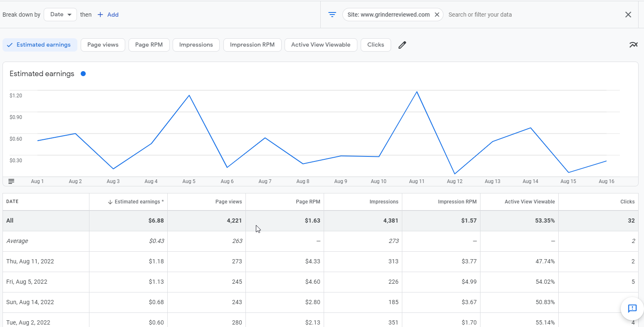This screenshot has height=327, width=644.
Task: Select the Sun, Aug 14, 2022 row
Action: click(321, 302)
